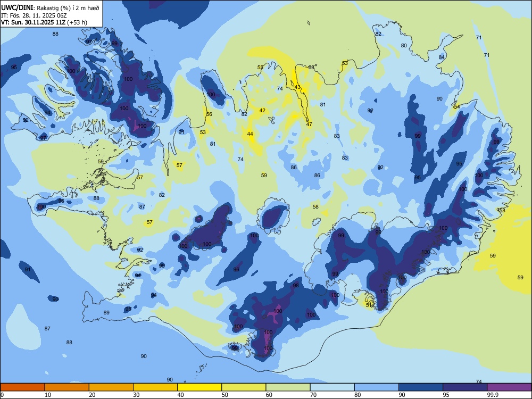Click the map value 55
Image resolution: width=532 pixels, height=399 pixels.
pos(260,67)
